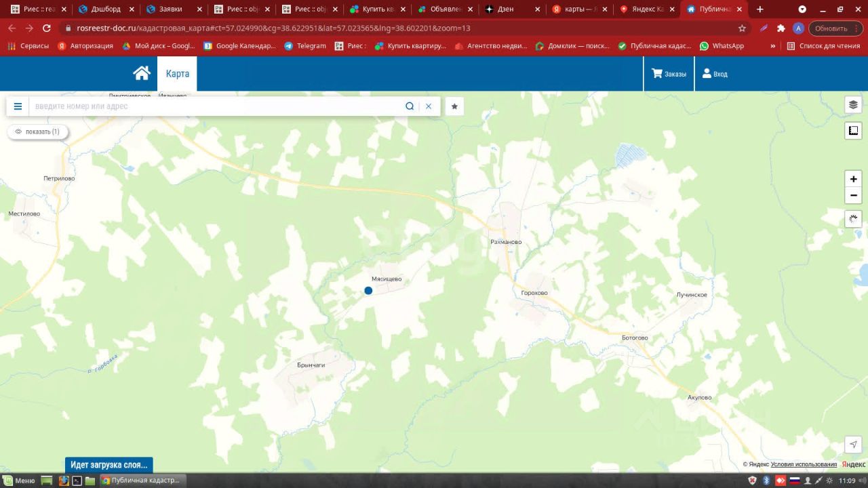Select the 'Карта' tab

(x=178, y=73)
